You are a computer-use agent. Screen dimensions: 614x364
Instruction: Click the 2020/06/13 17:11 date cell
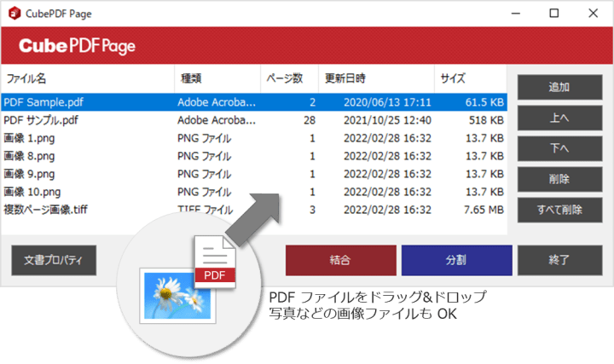387,102
